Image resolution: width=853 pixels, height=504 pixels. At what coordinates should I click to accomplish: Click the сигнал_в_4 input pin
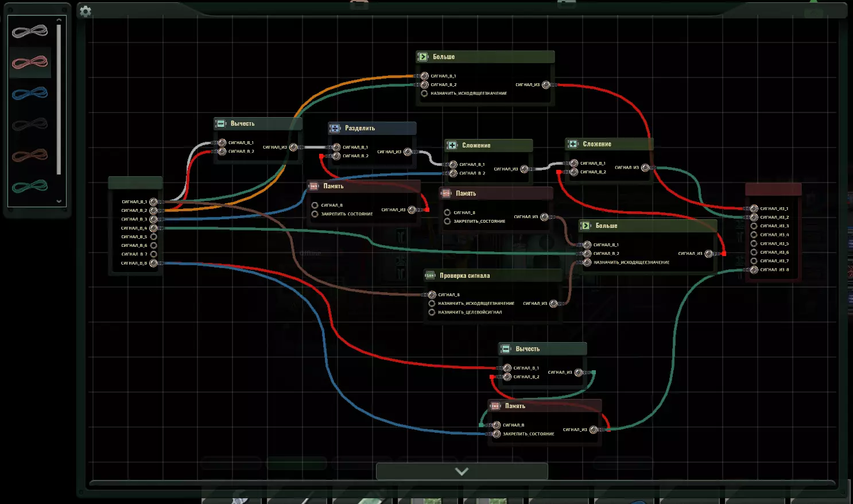pyautogui.click(x=153, y=228)
